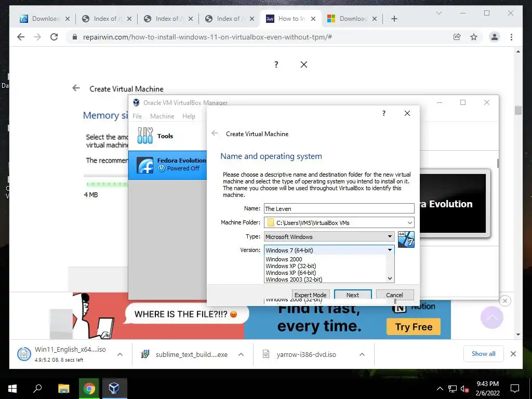Open notification center on taskbar
This screenshot has height=399, width=532.
[x=515, y=389]
